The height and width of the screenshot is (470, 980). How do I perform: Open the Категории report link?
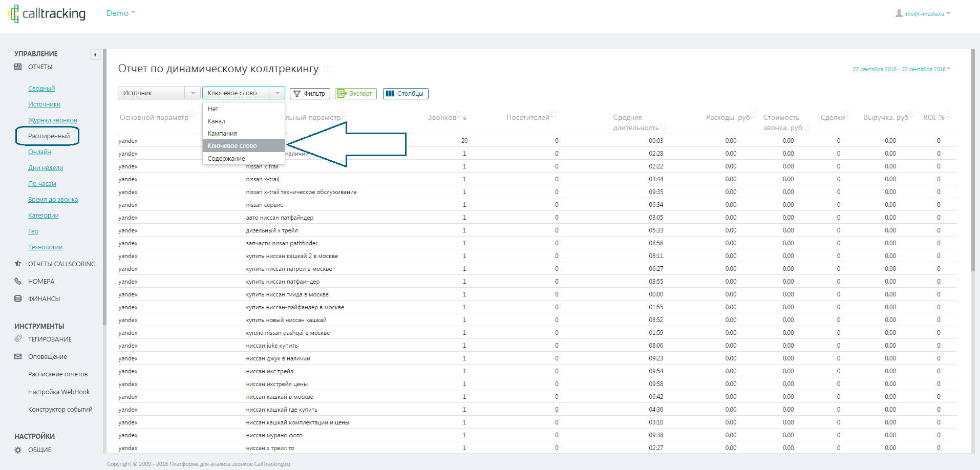pyautogui.click(x=44, y=216)
